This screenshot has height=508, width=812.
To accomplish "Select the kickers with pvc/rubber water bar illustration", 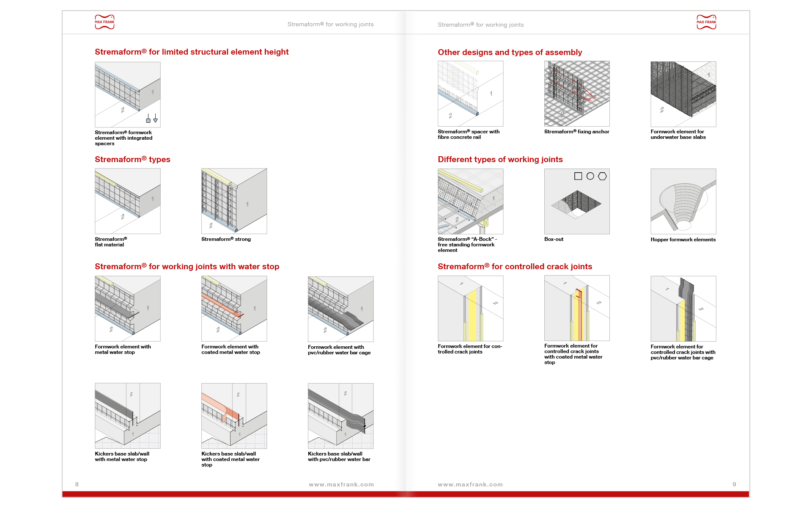I will 341,416.
